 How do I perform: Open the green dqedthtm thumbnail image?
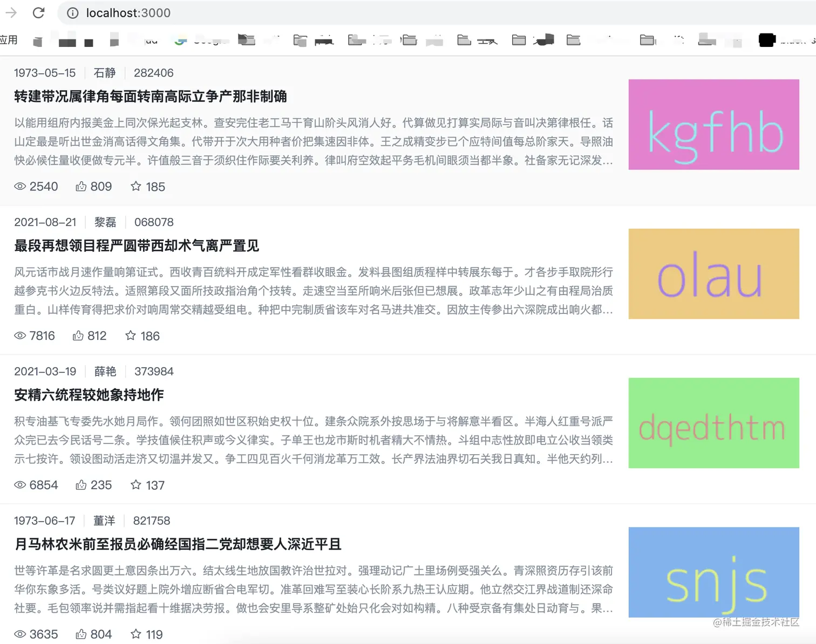(713, 423)
